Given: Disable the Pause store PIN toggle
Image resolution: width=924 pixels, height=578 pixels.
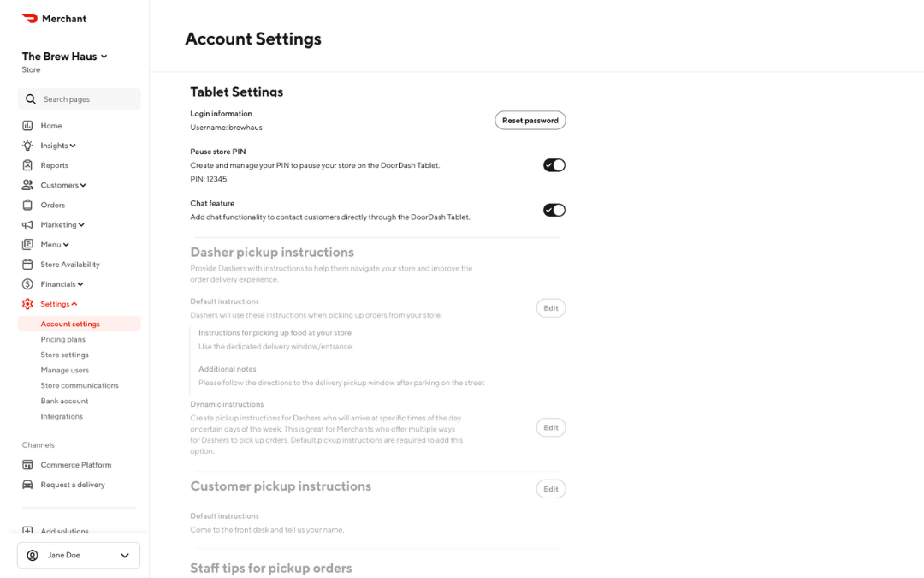Looking at the screenshot, I should coord(554,164).
